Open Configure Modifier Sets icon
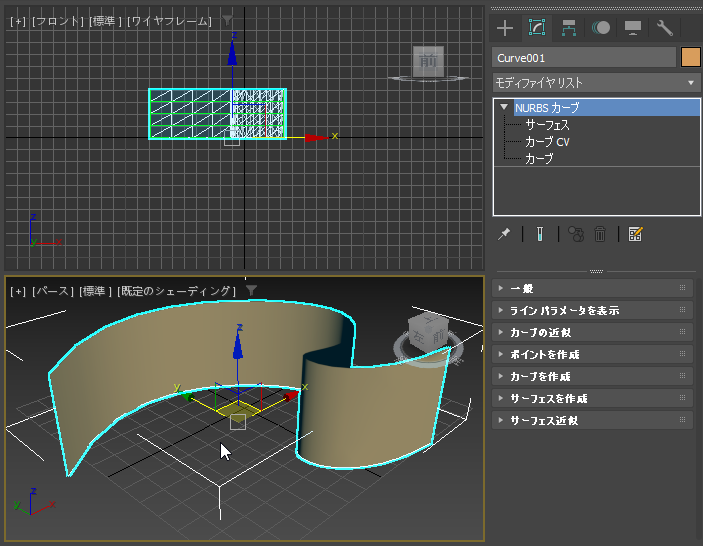The image size is (703, 546). (635, 234)
